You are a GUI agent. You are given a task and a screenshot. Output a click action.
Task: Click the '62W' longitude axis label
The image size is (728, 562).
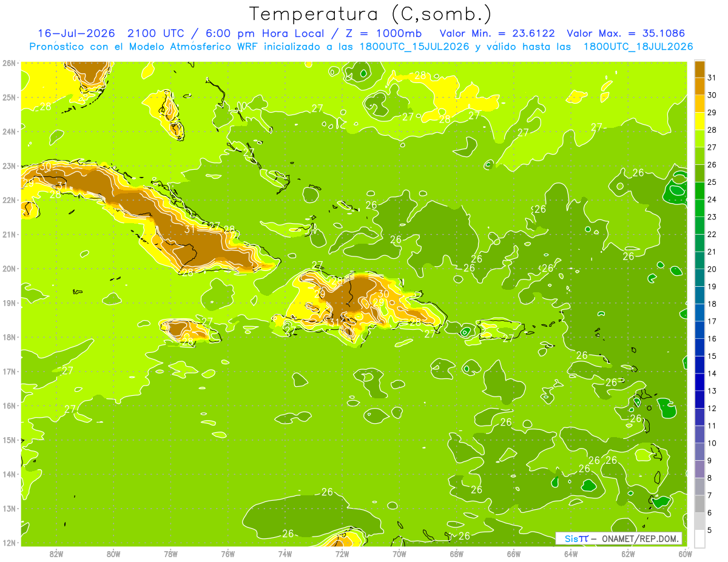(x=628, y=554)
